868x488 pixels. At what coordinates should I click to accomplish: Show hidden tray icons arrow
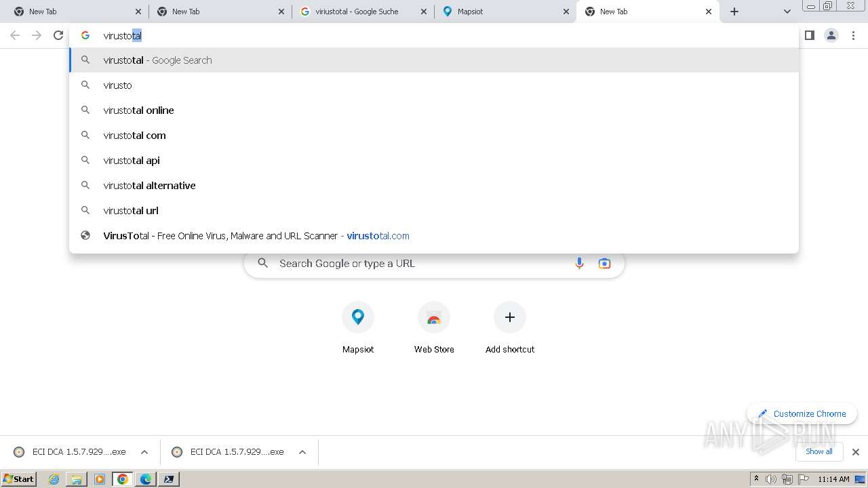(757, 479)
